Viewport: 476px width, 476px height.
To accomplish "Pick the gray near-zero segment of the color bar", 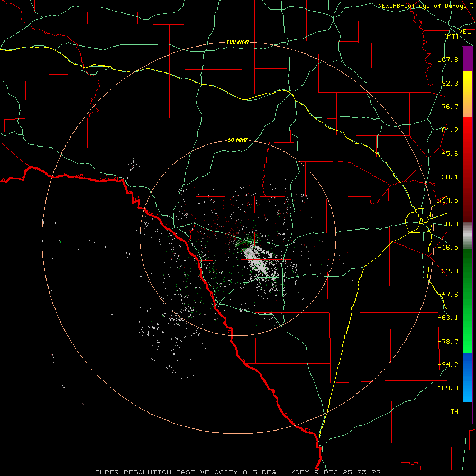I will tap(467, 235).
